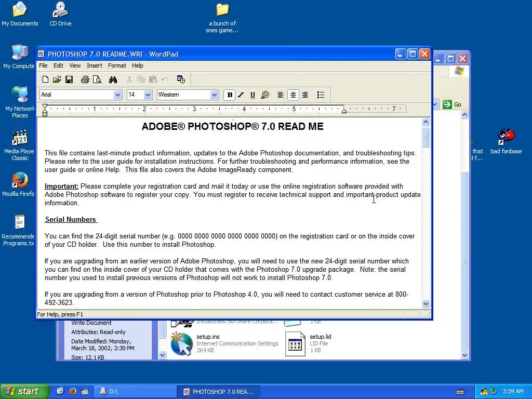Open the View menu
The width and height of the screenshot is (532, 399).
coord(75,65)
